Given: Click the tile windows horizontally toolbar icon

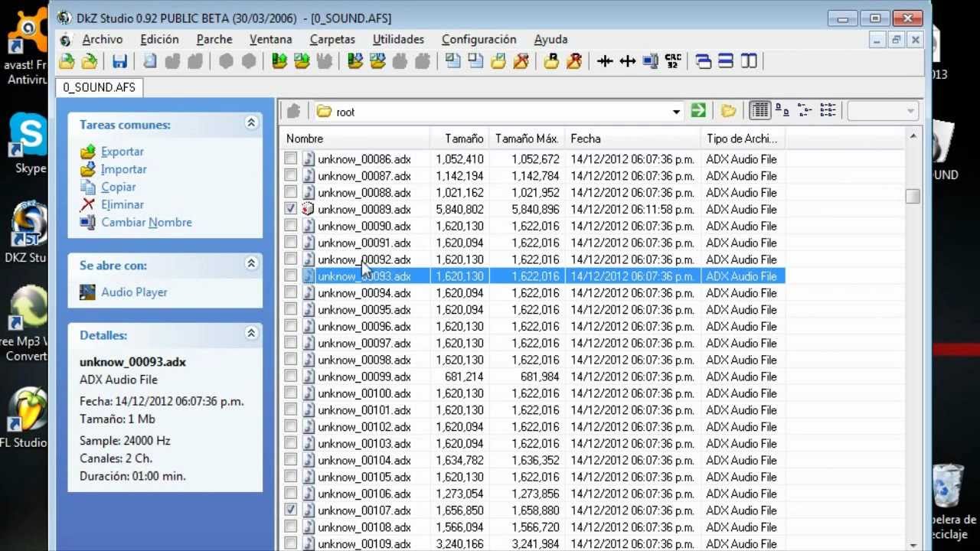Looking at the screenshot, I should click(726, 61).
